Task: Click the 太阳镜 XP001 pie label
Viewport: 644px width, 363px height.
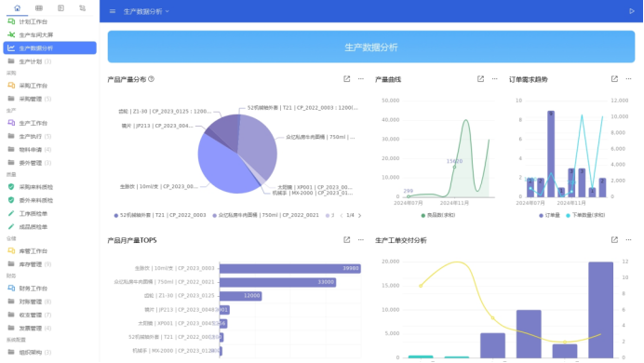Action: (x=315, y=187)
